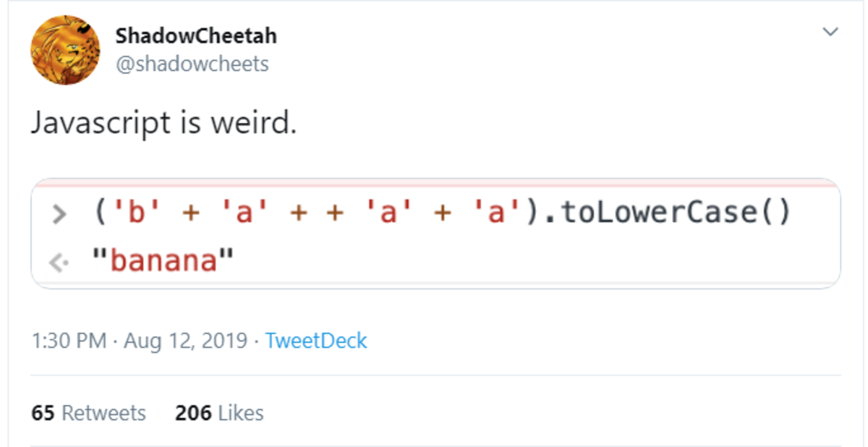Viewport: 868px width, 447px height.
Task: Open the TweetDeck source link
Action: 316,341
